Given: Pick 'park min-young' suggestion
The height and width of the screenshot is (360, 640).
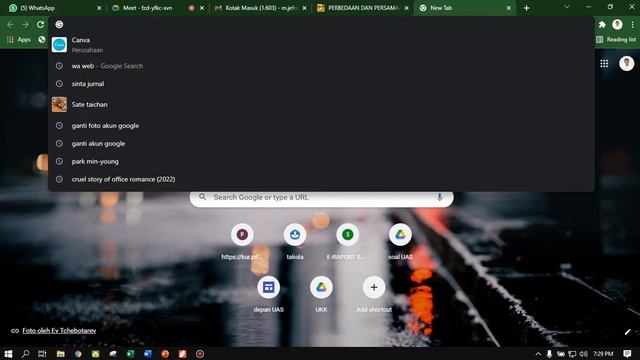Looking at the screenshot, I should tap(321, 161).
